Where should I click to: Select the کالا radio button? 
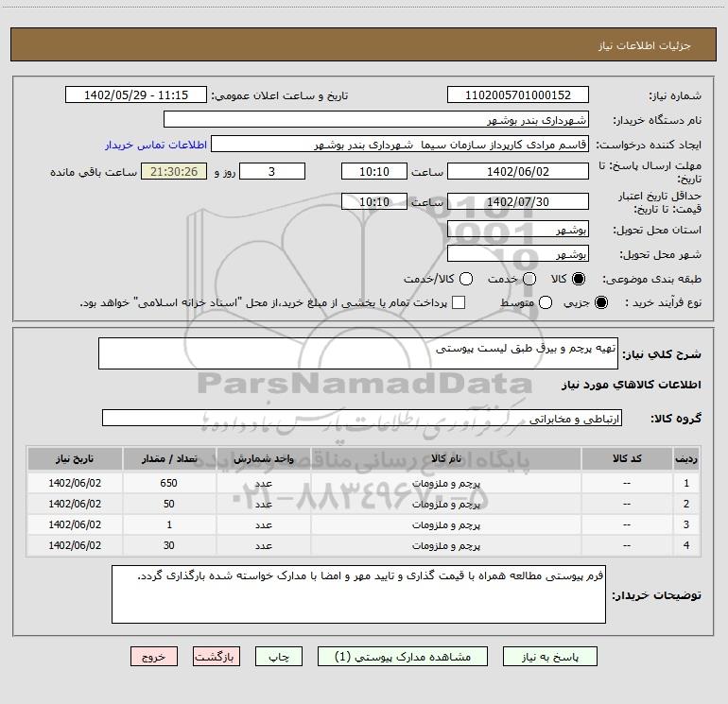(x=579, y=279)
